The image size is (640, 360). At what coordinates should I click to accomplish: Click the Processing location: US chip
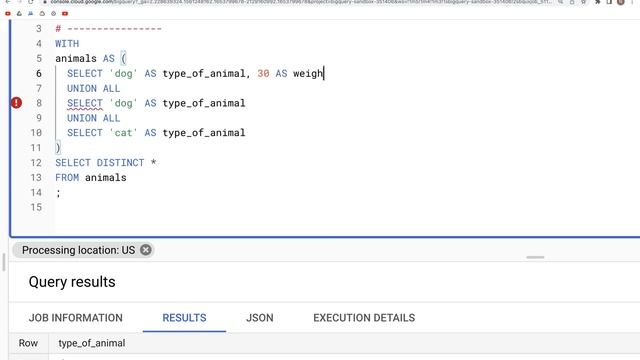click(x=78, y=250)
